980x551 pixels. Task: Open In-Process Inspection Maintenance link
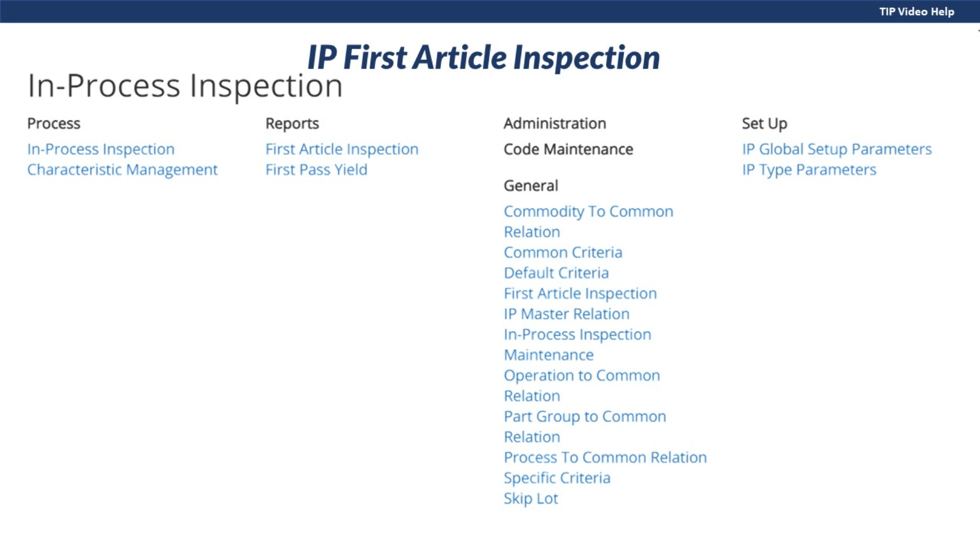(577, 335)
